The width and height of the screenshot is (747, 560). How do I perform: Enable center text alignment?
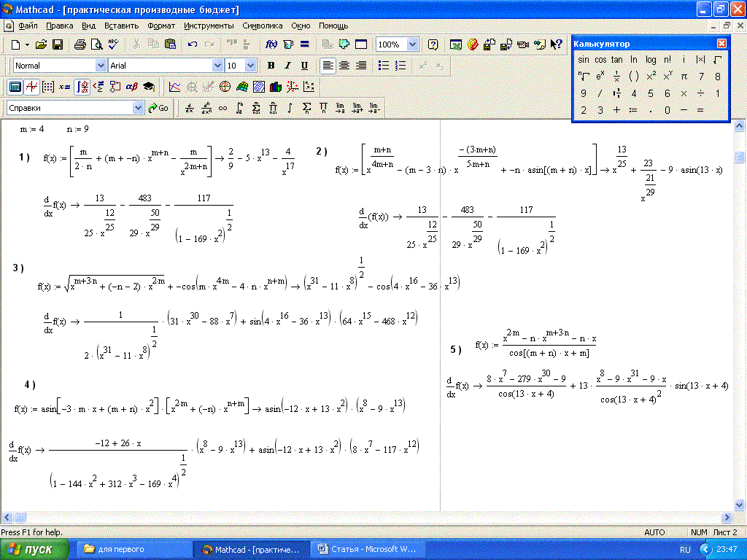tap(344, 66)
